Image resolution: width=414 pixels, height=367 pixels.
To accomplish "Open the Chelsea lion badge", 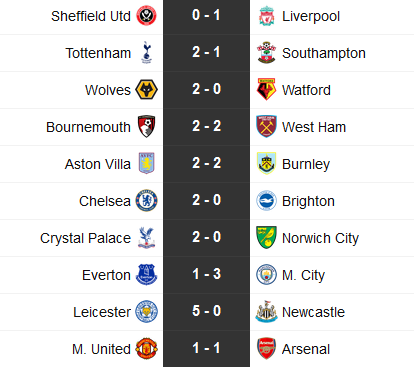I will point(146,201).
